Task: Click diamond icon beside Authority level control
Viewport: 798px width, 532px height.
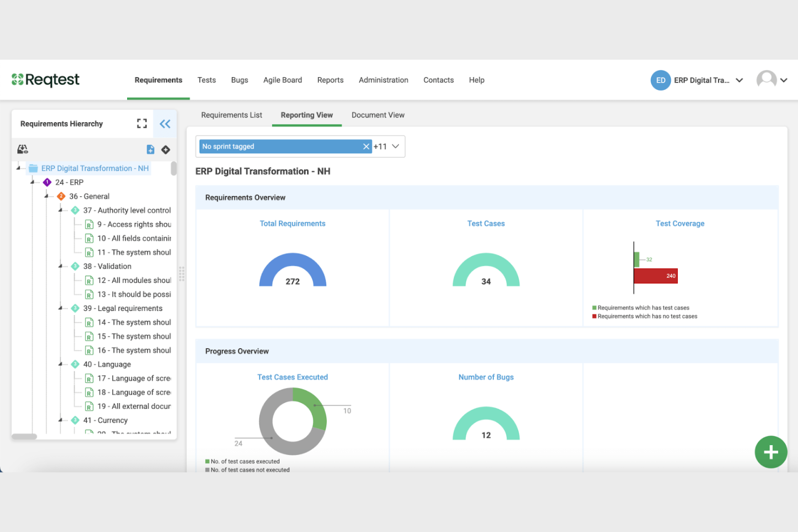Action: tap(75, 210)
